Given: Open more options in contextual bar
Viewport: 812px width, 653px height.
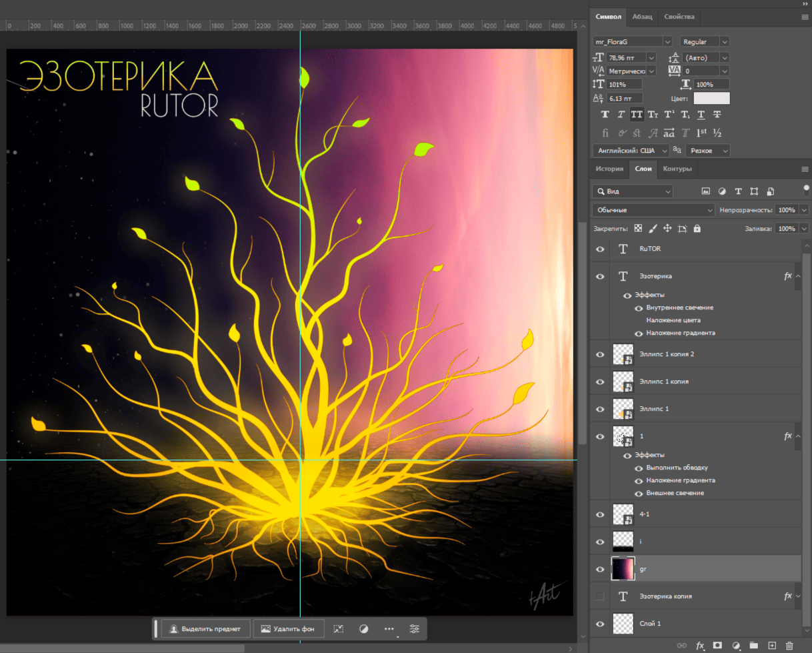Looking at the screenshot, I should click(389, 629).
